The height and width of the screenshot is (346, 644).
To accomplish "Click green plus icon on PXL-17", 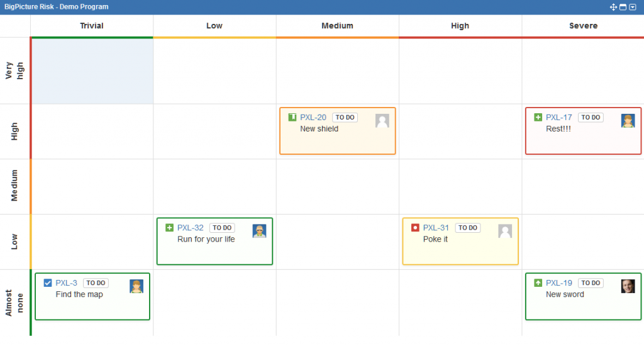I will (538, 118).
